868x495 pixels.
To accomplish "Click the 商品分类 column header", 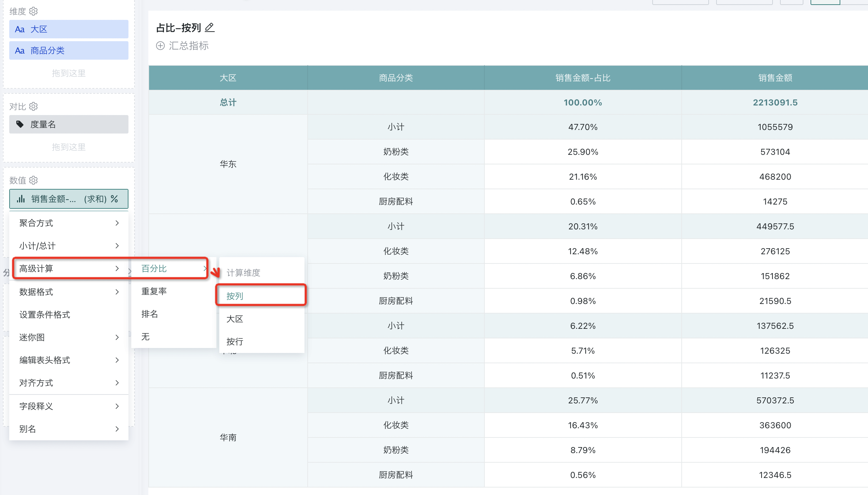I will point(396,78).
